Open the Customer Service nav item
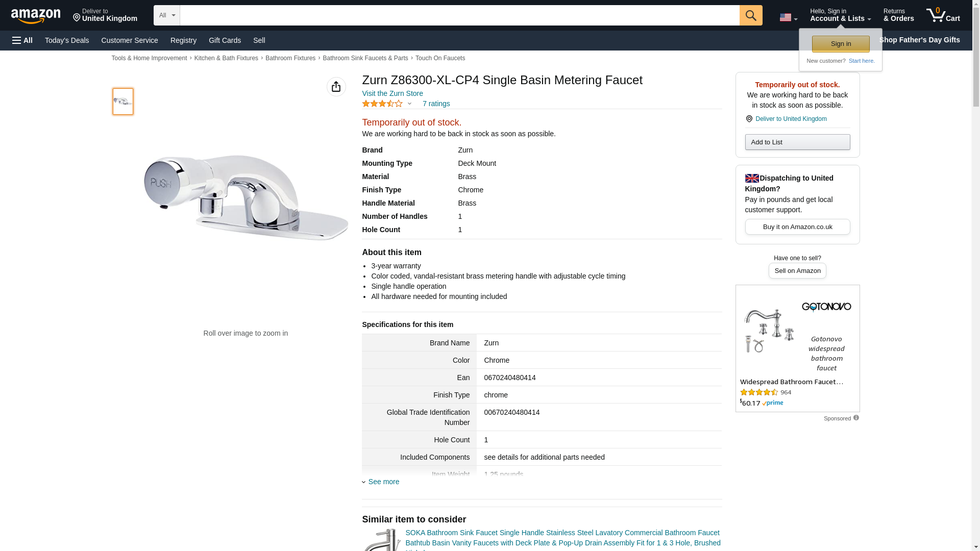The width and height of the screenshot is (980, 551). click(x=130, y=40)
